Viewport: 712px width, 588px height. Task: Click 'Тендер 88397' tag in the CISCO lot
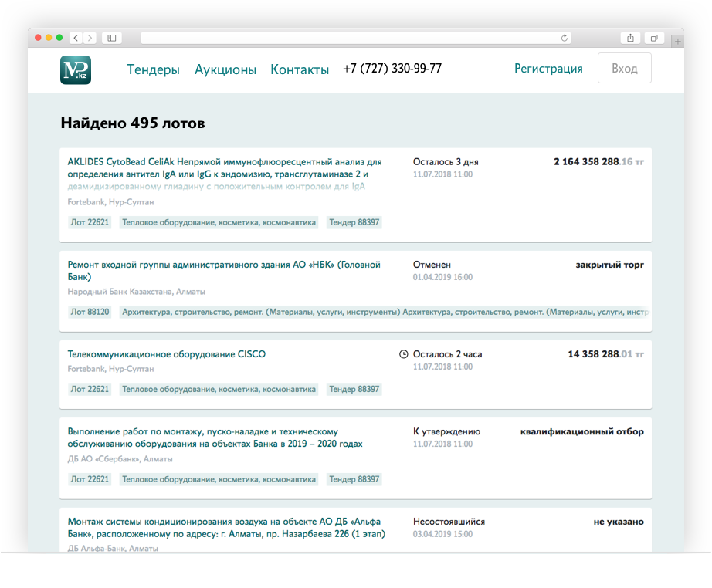point(354,390)
